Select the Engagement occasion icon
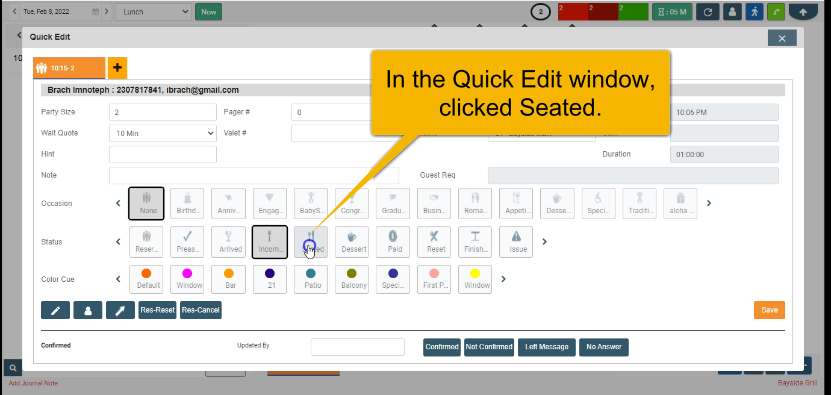831x395 pixels. tap(270, 203)
